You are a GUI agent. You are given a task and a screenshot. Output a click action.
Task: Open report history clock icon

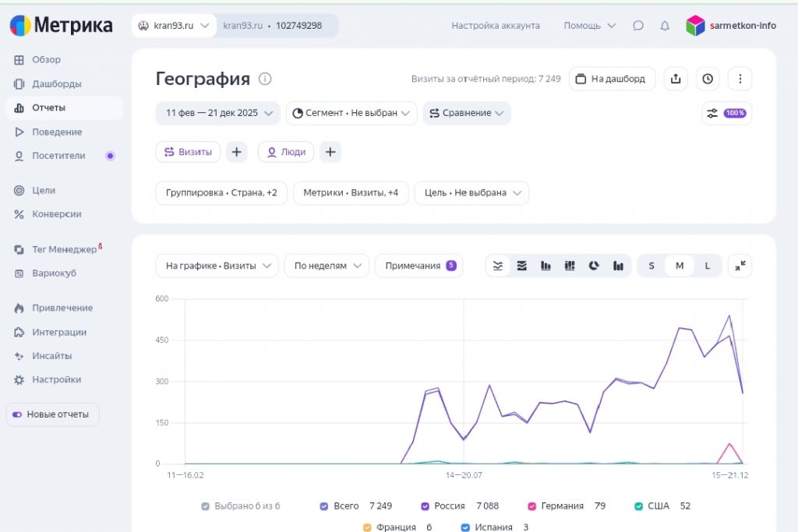point(708,79)
